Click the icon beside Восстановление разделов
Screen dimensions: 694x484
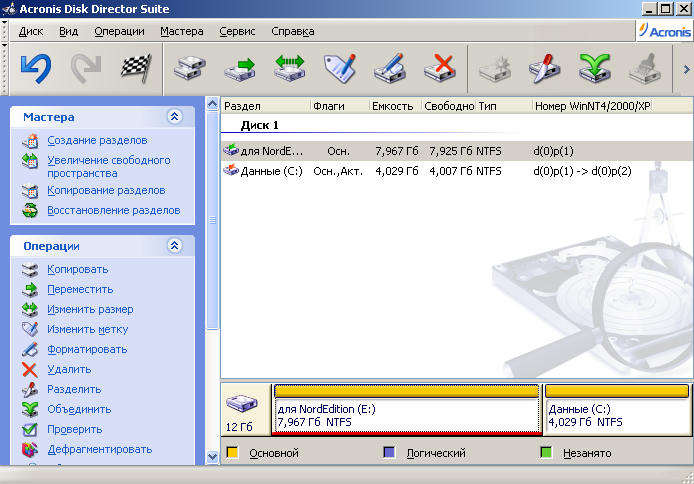(30, 211)
